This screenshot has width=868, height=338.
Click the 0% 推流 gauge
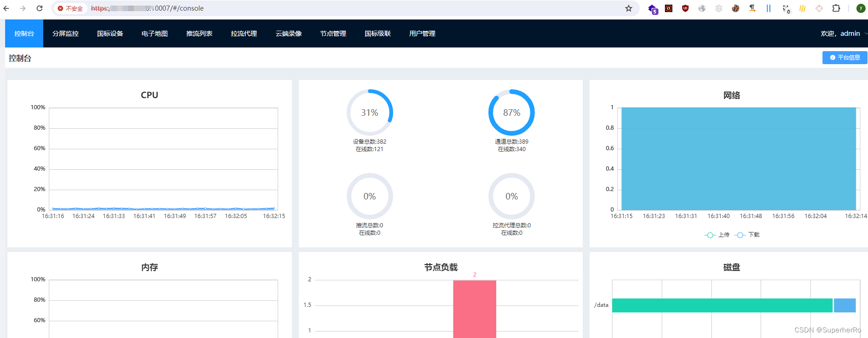[370, 196]
